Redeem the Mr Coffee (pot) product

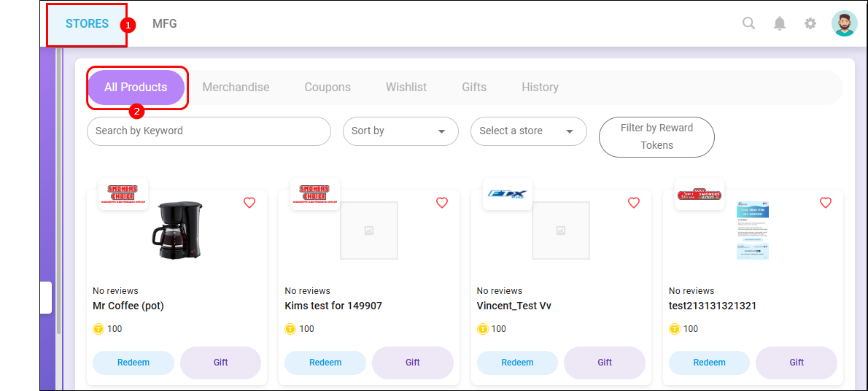pyautogui.click(x=133, y=363)
